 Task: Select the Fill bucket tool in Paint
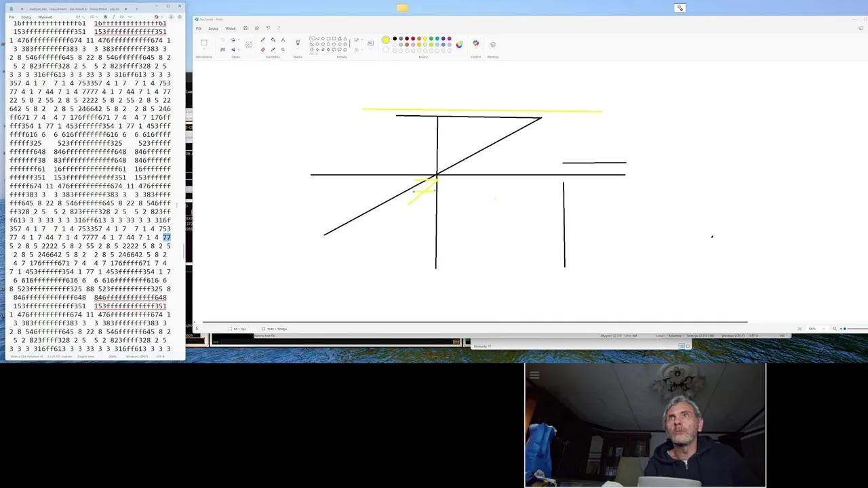click(273, 39)
